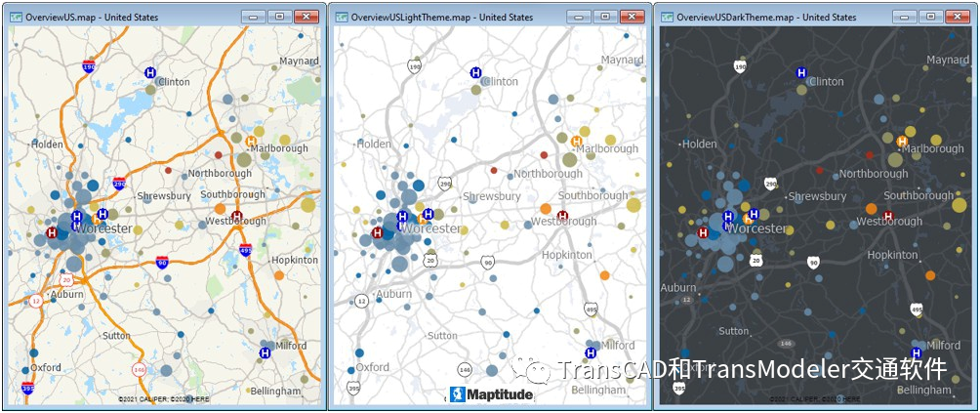This screenshot has width=980, height=413.
Task: Click the 190 highway shield in Dark Theme map
Action: pyautogui.click(x=740, y=66)
